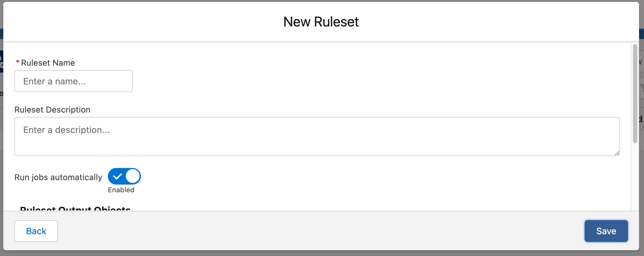Click the white knob of the toggle
The width and height of the screenshot is (644, 256).
click(x=133, y=176)
